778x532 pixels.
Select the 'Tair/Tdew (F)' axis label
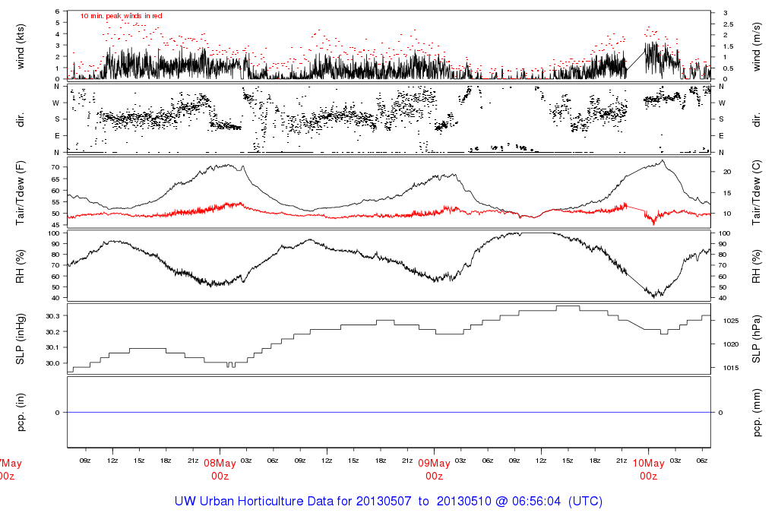[x=21, y=192]
